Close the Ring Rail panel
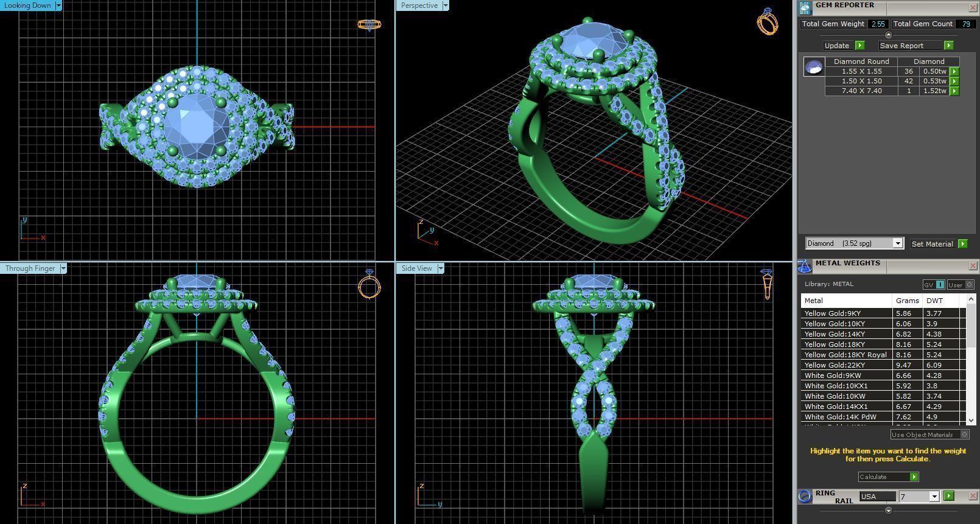 [x=972, y=496]
